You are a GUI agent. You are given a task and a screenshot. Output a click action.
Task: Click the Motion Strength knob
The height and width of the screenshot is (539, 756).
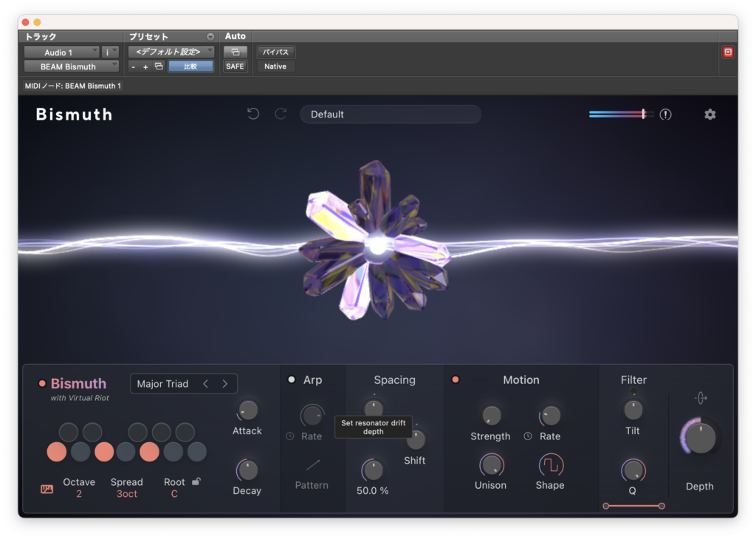pyautogui.click(x=491, y=415)
